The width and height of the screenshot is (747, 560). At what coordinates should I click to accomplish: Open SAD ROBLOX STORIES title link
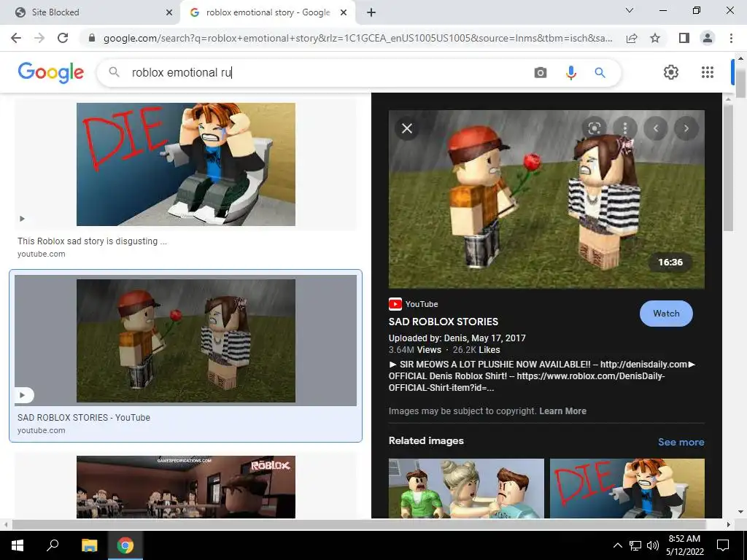pos(443,322)
